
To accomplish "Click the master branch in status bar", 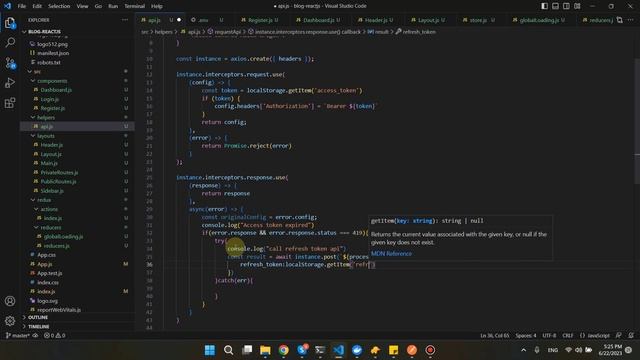I will pos(18,336).
